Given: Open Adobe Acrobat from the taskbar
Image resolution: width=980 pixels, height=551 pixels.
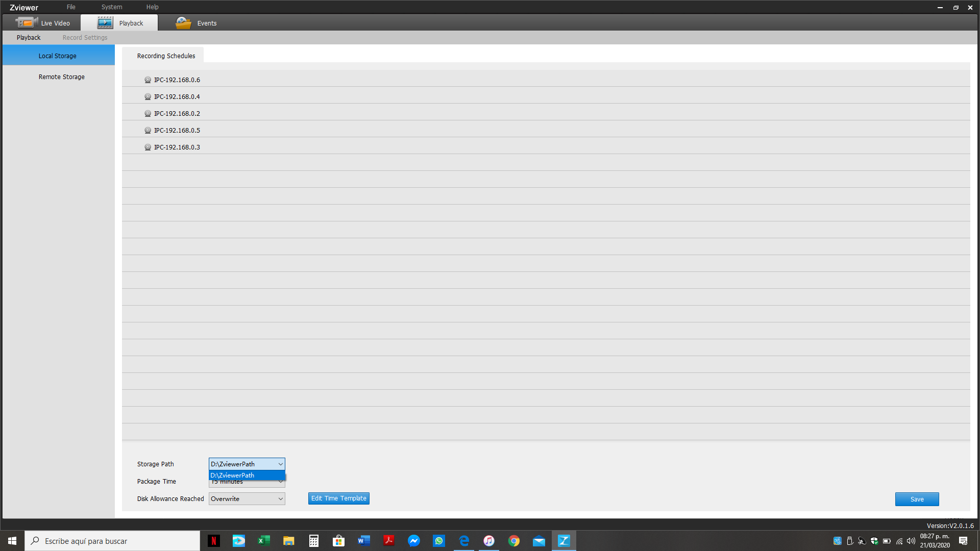Looking at the screenshot, I should (389, 541).
